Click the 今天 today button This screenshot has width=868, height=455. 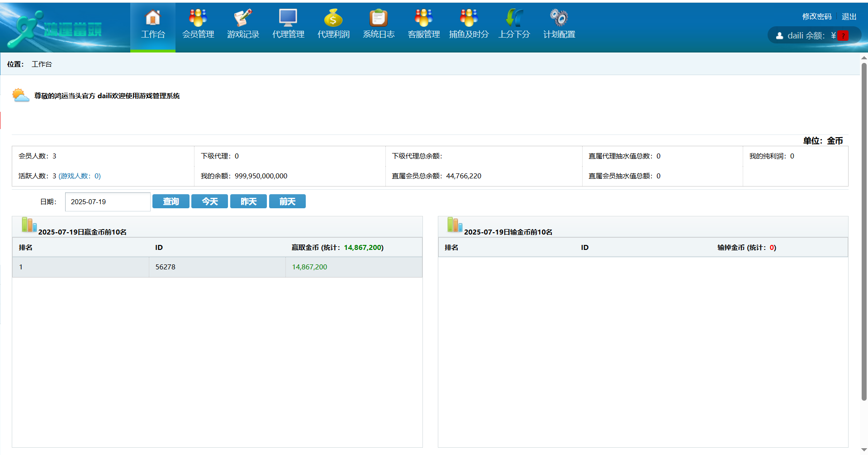[x=209, y=201]
